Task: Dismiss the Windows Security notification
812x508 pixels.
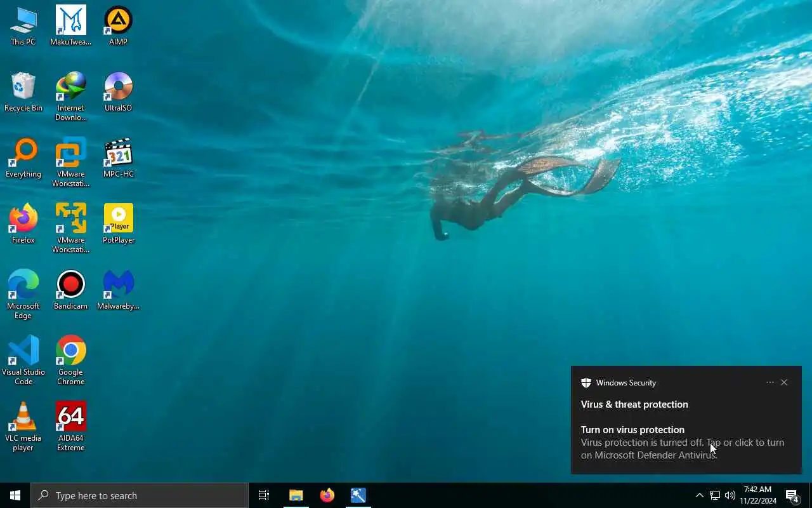Action: [x=784, y=382]
